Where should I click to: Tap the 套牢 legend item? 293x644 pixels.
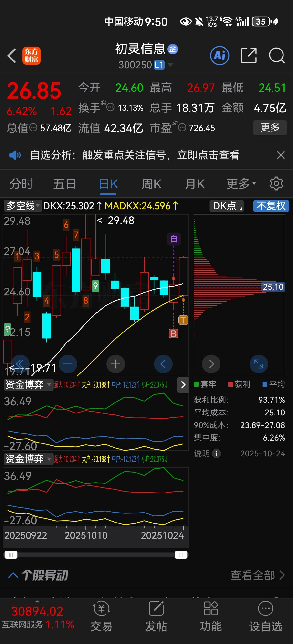click(x=205, y=384)
